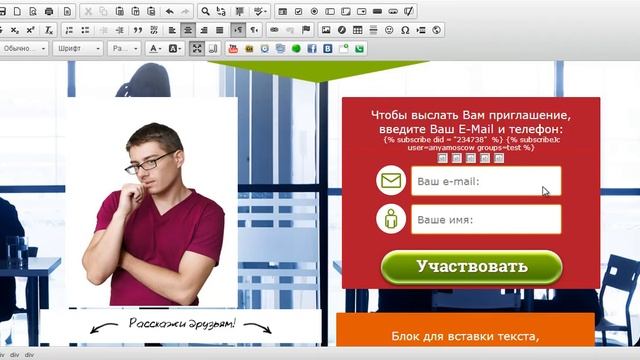
Task: Click Paste from Word icon
Action: [151, 11]
